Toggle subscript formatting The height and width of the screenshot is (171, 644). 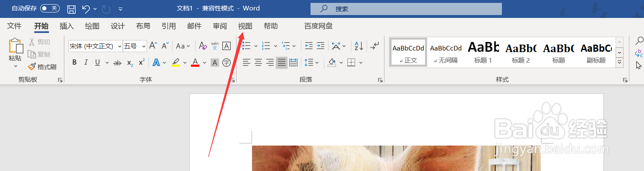tap(130, 63)
